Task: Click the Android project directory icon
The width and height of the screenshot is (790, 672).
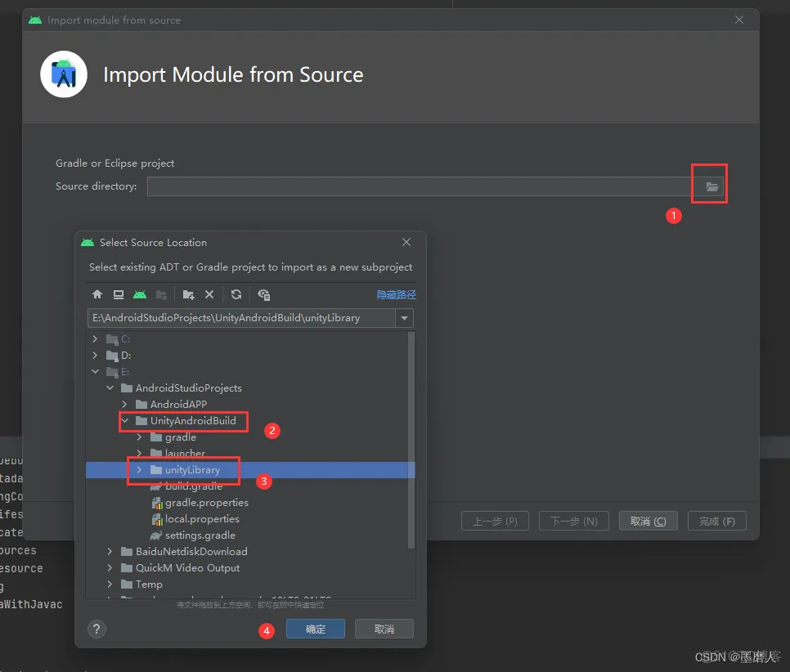Action: tap(140, 294)
